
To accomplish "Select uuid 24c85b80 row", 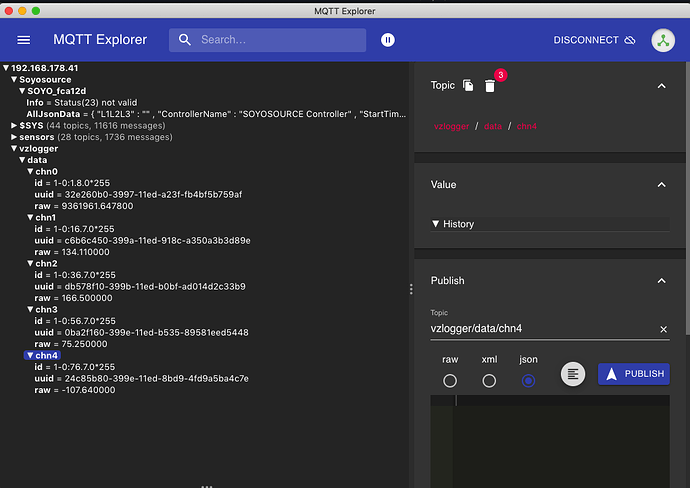I will point(141,378).
